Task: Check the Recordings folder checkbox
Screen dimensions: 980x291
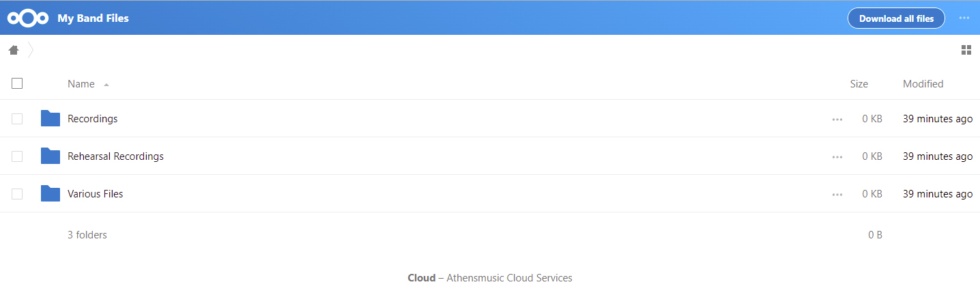Action: click(x=17, y=119)
